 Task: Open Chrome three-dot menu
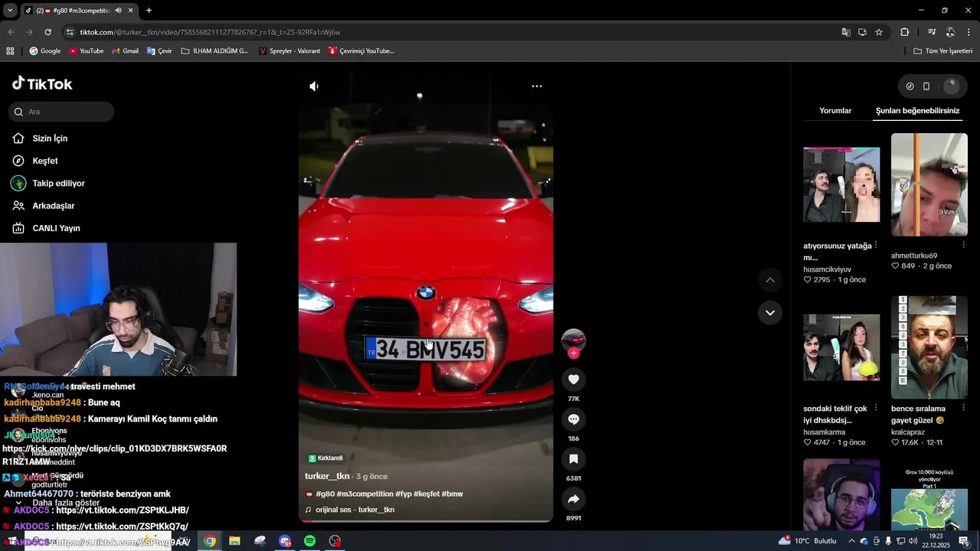[x=969, y=32]
